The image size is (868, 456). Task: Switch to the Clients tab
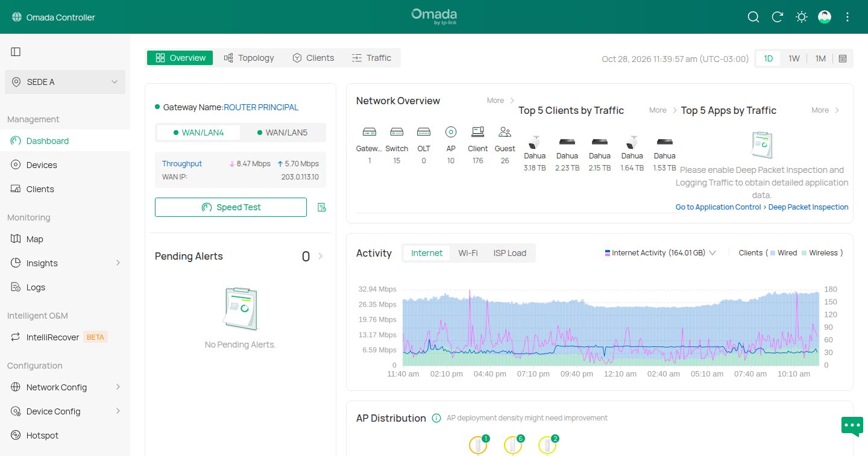pos(313,58)
